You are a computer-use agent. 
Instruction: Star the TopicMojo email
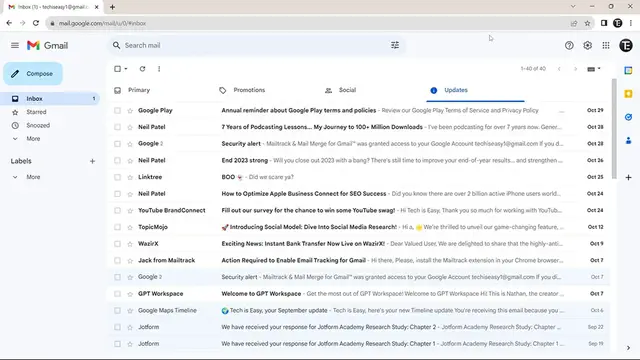coord(130,227)
